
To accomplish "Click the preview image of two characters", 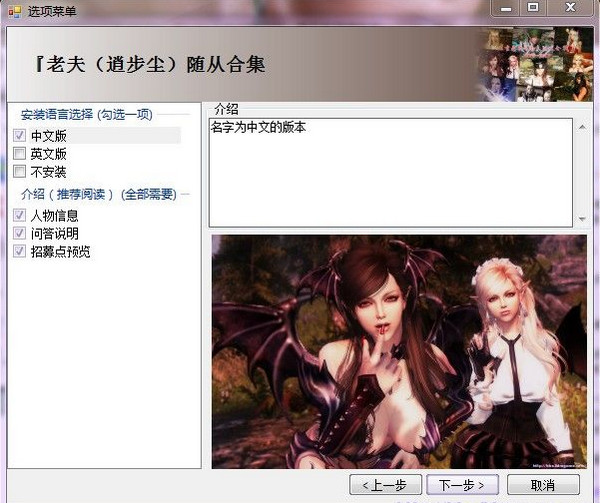I will pos(399,352).
